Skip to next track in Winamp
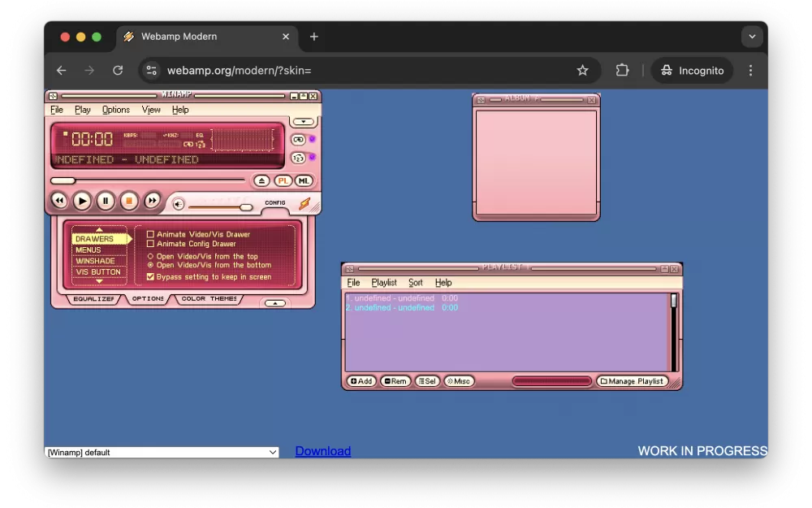This screenshot has height=508, width=812. point(153,201)
